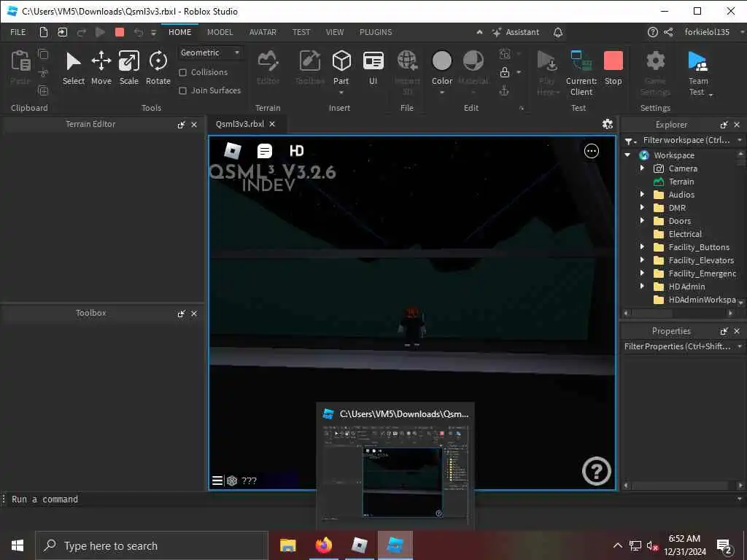Close the Explorer panel
This screenshot has width=747, height=560.
click(737, 125)
